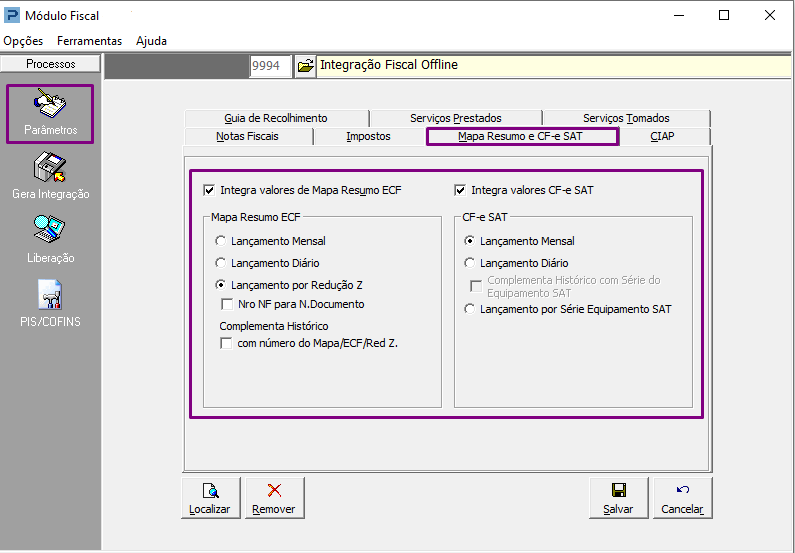Screen dimensions: 795x553
Task: Switch to Serviços Prestados tab
Action: coord(456,118)
